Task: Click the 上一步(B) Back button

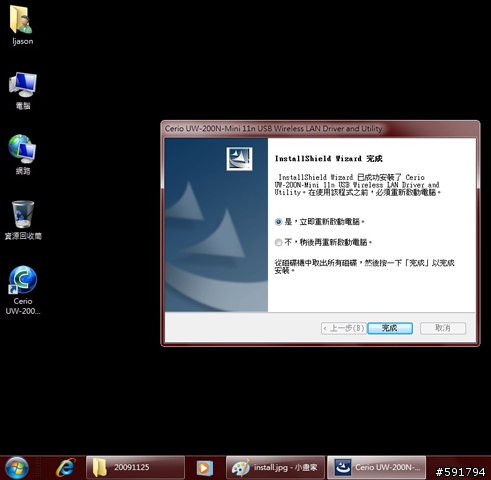Action: tap(344, 328)
